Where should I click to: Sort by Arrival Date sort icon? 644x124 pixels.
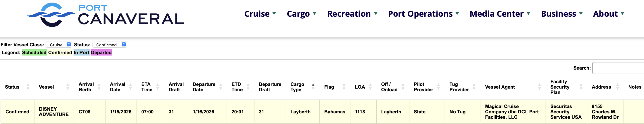pyautogui.click(x=130, y=87)
